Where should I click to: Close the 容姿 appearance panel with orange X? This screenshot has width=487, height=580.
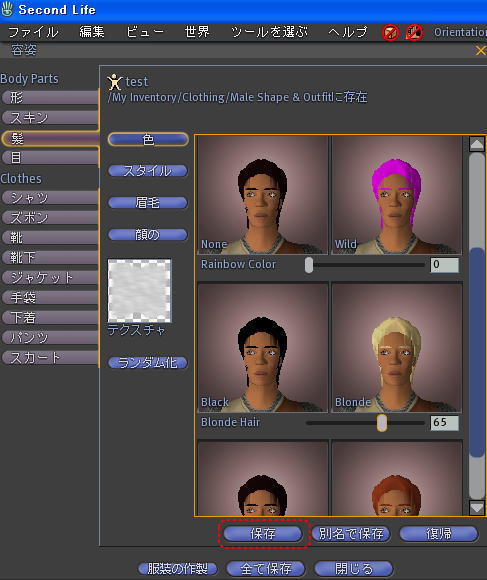pyautogui.click(x=480, y=50)
